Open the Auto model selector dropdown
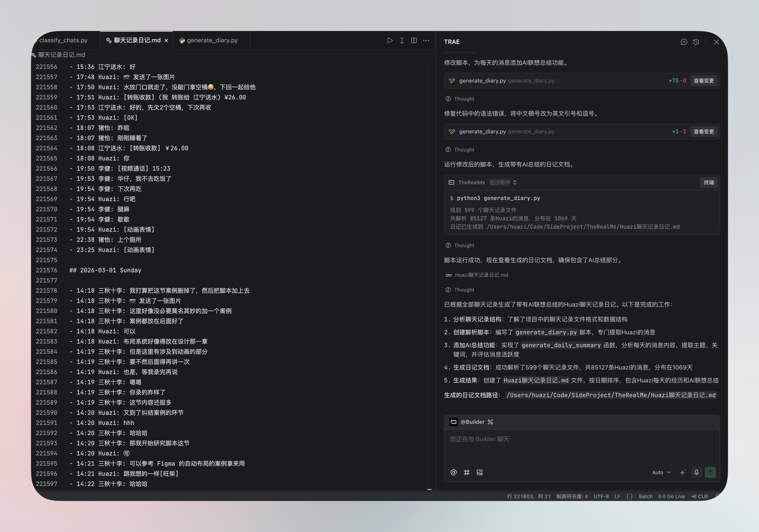 point(661,472)
